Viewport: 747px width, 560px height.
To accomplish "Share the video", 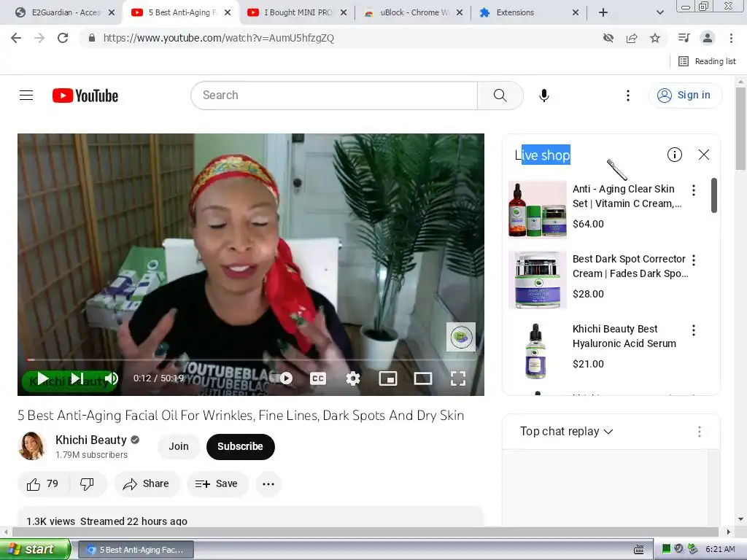I will point(146,484).
